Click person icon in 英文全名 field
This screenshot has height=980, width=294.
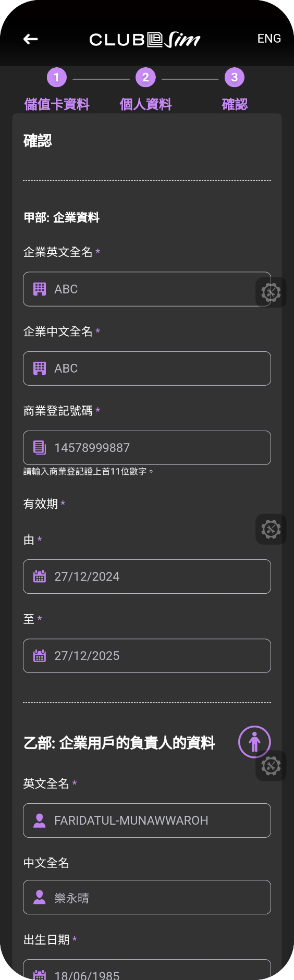[40, 820]
